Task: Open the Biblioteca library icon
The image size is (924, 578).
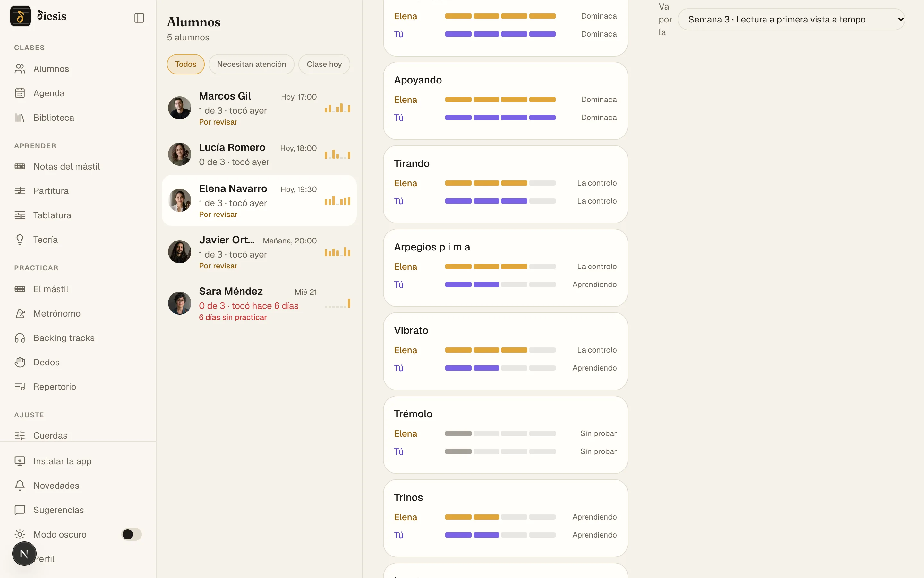Action: [20, 118]
